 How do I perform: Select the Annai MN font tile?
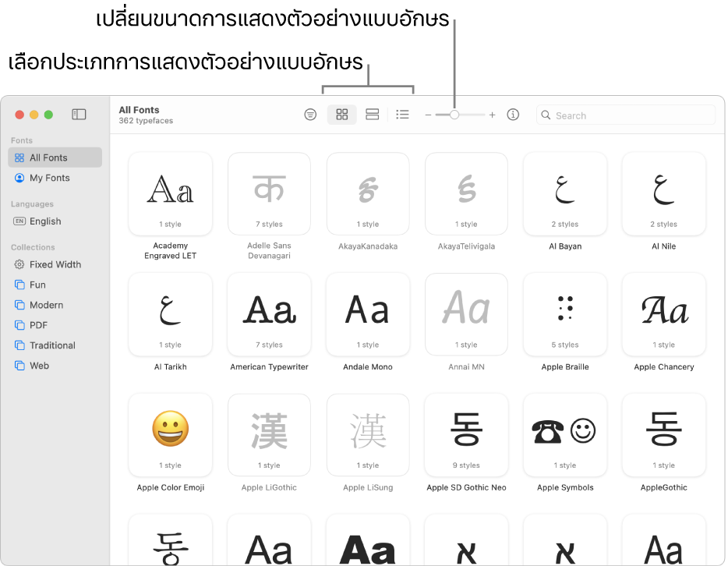click(x=466, y=315)
